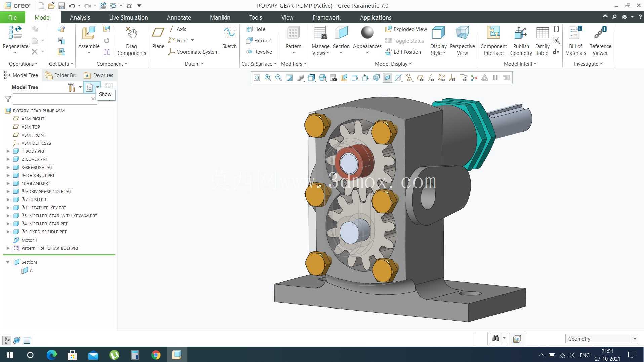Open Manage Views
The image size is (644, 362).
320,40
